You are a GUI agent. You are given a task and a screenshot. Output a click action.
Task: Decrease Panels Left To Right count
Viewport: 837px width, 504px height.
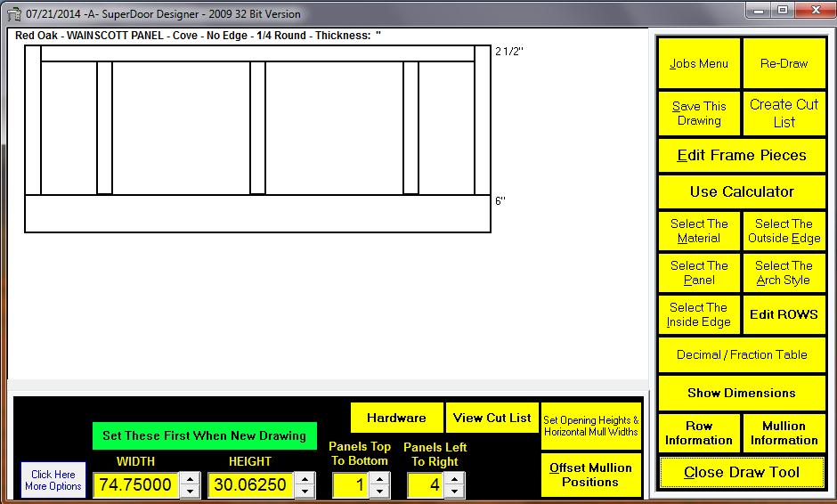coord(454,492)
